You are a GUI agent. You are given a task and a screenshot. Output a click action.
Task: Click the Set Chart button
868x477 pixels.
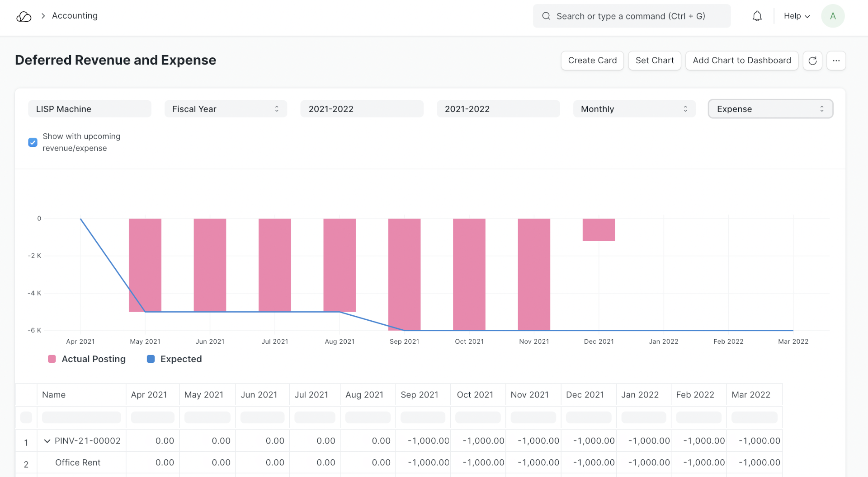[654, 61]
